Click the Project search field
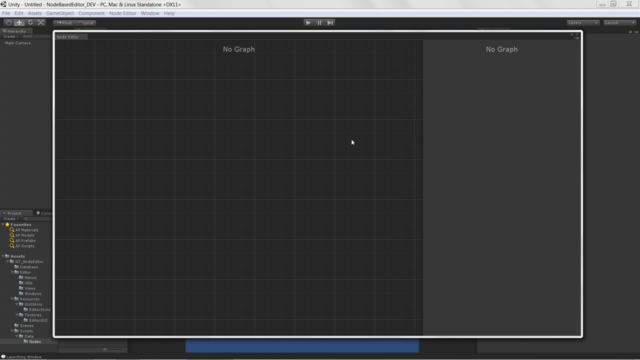640x360 pixels. [37, 219]
